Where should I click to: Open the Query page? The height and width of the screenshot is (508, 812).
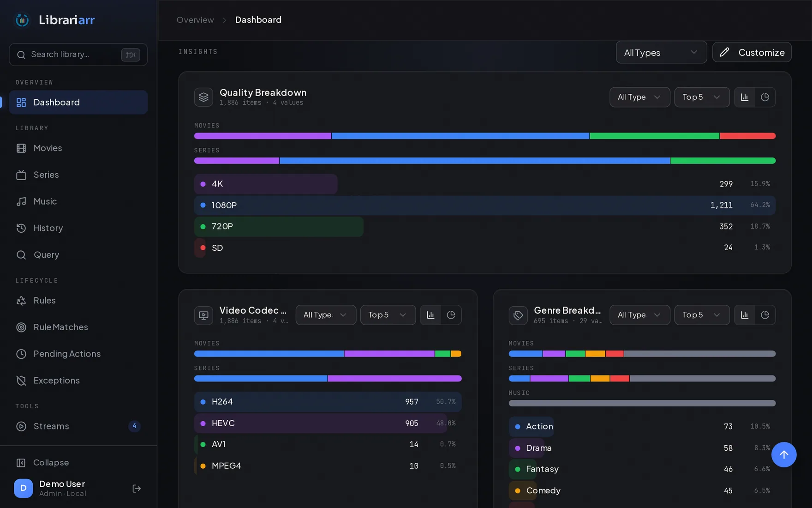[78, 255]
